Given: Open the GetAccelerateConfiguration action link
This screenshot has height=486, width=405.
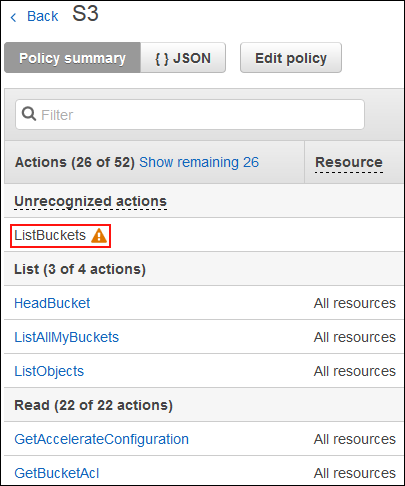Looking at the screenshot, I should point(101,439).
